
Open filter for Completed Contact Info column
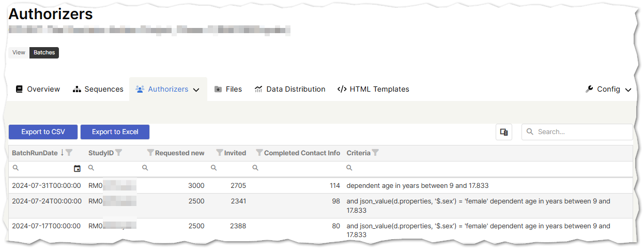point(259,153)
